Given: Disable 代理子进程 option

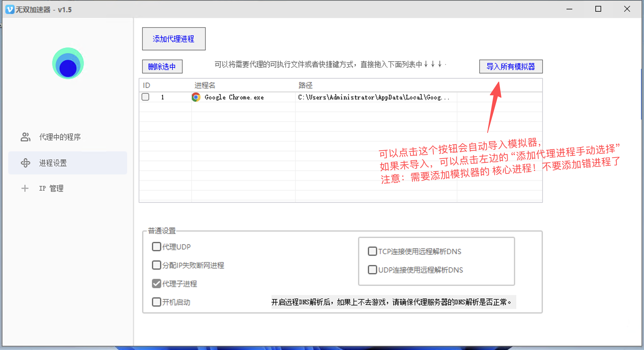Looking at the screenshot, I should click(156, 284).
